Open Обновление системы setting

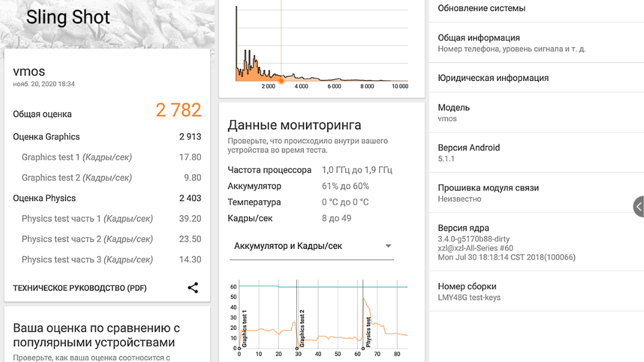537,10
